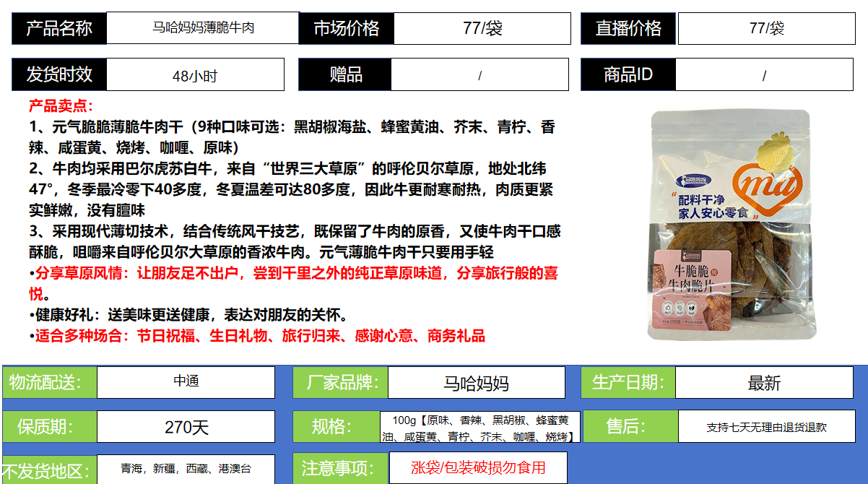Click the 赠品 value cell
Image resolution: width=868 pixels, height=484 pixels.
[479, 75]
